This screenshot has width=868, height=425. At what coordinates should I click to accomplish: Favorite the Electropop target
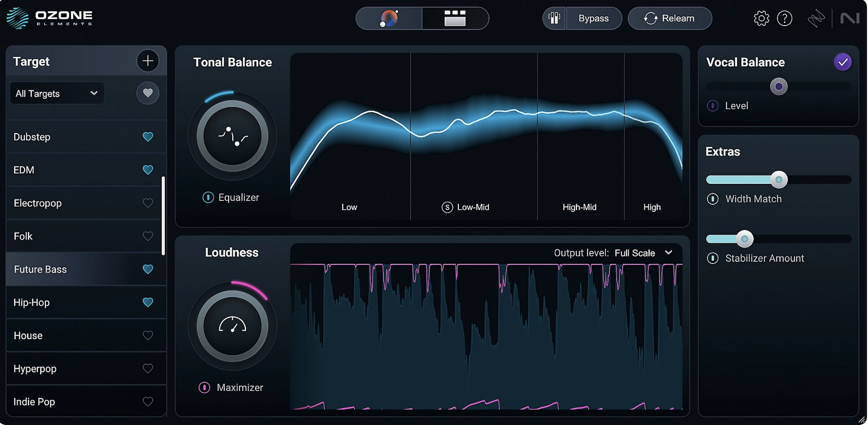click(148, 203)
